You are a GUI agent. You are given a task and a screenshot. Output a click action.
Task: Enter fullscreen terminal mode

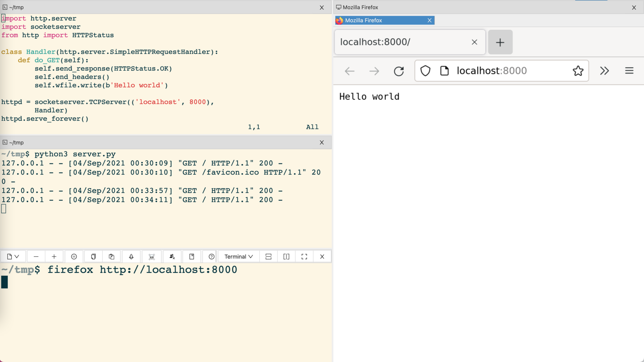tap(304, 256)
